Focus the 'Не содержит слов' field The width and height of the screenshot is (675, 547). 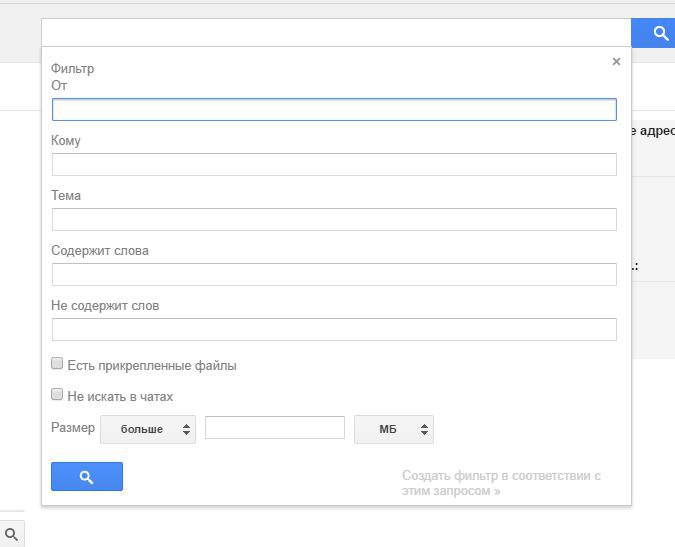coord(334,330)
